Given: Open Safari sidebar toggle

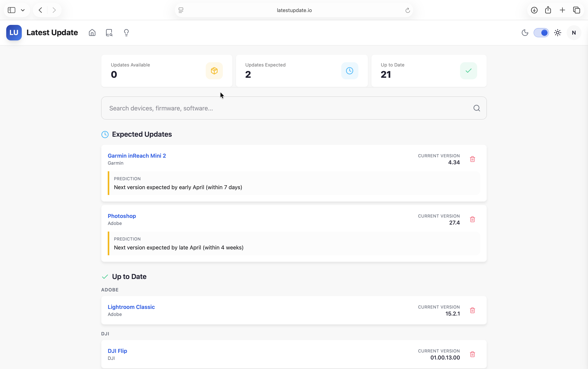Looking at the screenshot, I should tap(11, 10).
